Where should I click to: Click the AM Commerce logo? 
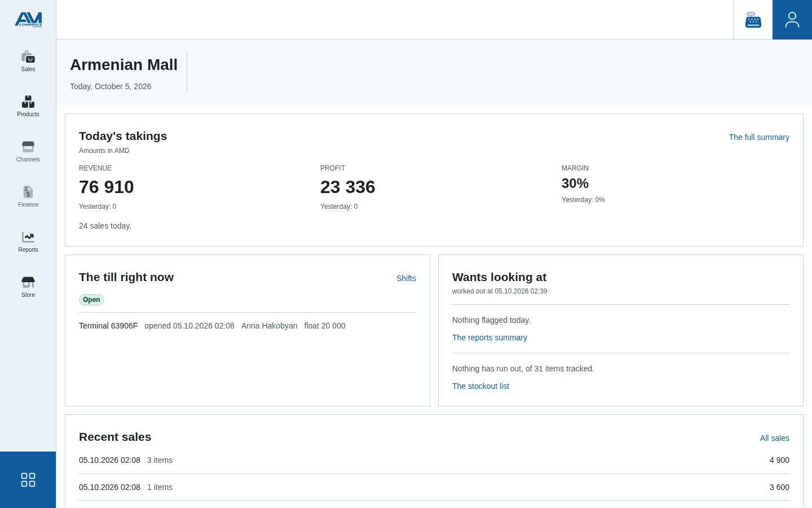tap(28, 20)
